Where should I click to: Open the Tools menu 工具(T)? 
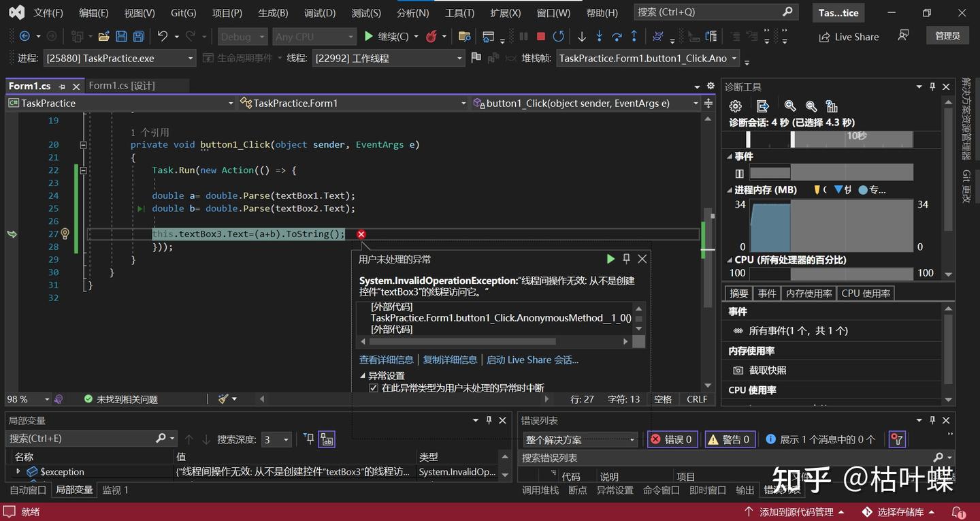tap(459, 13)
